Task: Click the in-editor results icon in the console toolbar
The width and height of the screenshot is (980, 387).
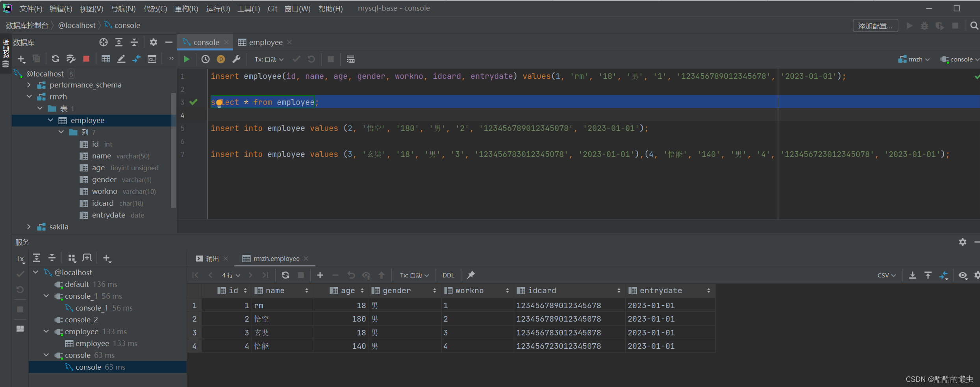Action: point(350,59)
